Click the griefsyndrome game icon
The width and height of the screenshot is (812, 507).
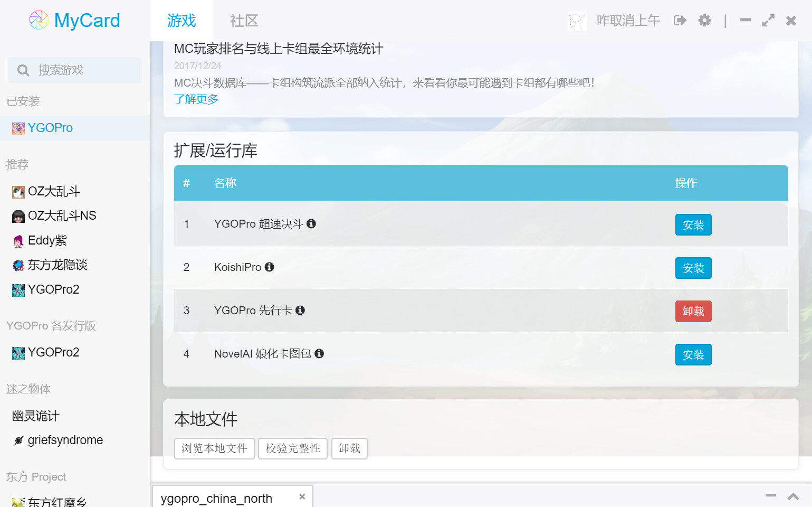pos(18,440)
